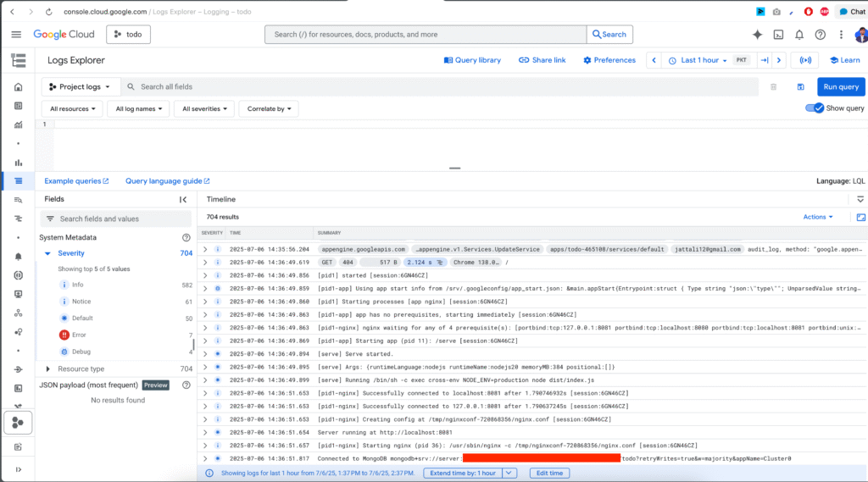Filter by Error severity
868x482 pixels.
tap(79, 335)
